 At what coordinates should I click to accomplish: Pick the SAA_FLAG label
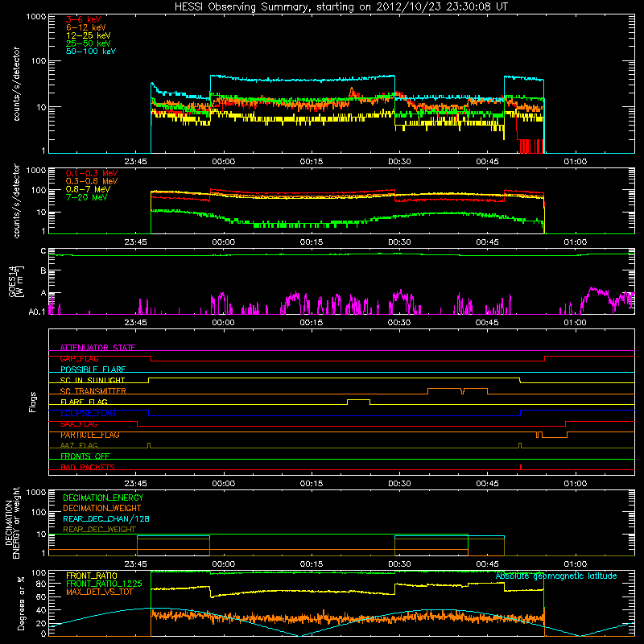[79, 424]
